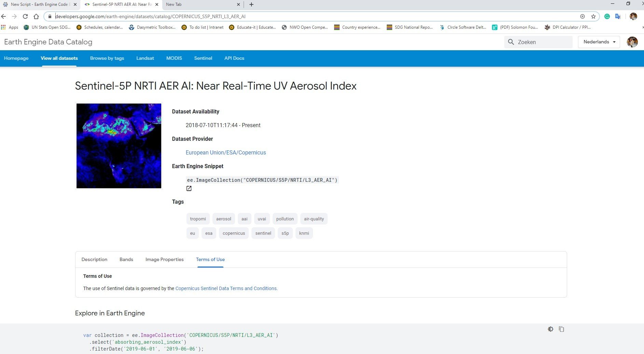Click the browser back arrow
This screenshot has width=644, height=354.
(3, 16)
